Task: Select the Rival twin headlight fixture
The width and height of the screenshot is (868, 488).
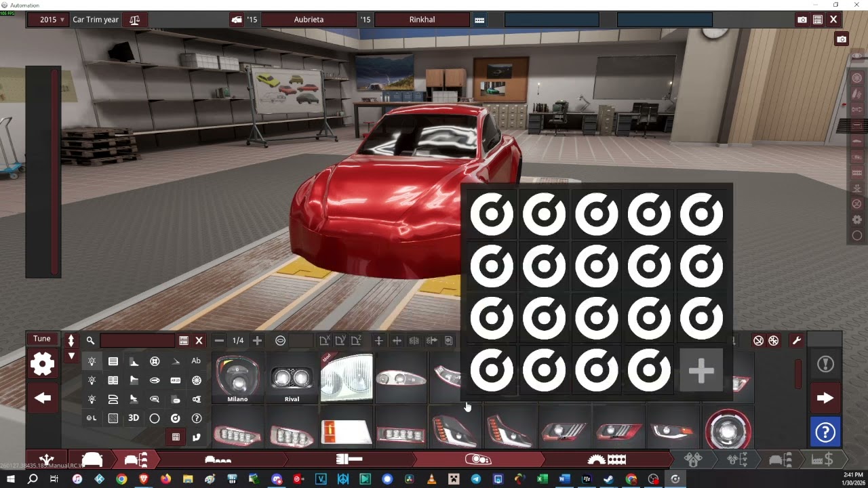Action: [292, 379]
